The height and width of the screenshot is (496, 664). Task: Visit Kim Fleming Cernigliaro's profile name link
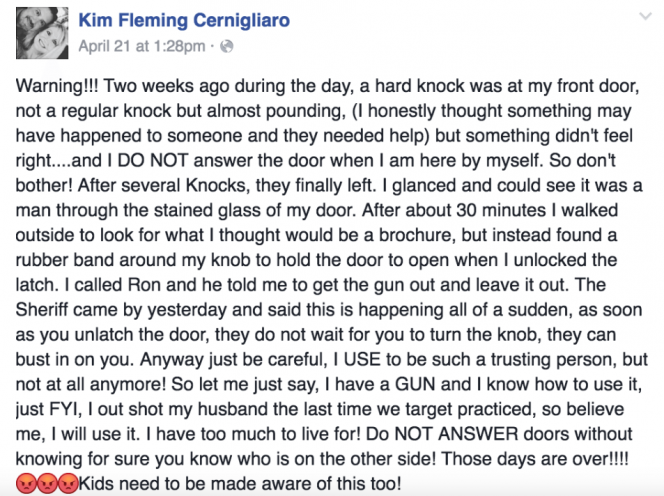click(x=184, y=20)
